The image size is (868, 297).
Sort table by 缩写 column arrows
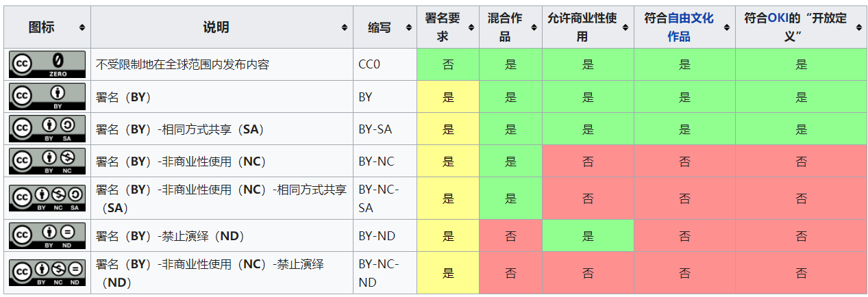tap(408, 27)
